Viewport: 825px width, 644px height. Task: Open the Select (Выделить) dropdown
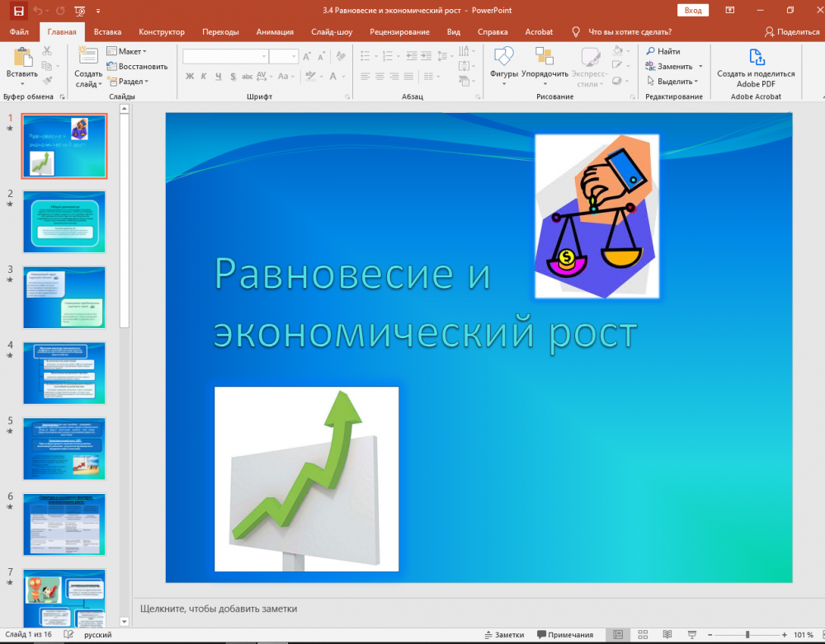(672, 82)
